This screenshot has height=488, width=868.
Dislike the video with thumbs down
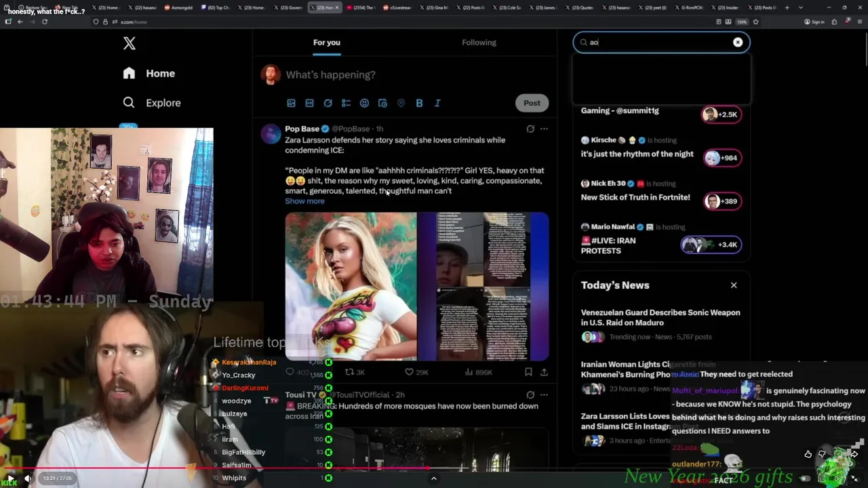point(822,454)
